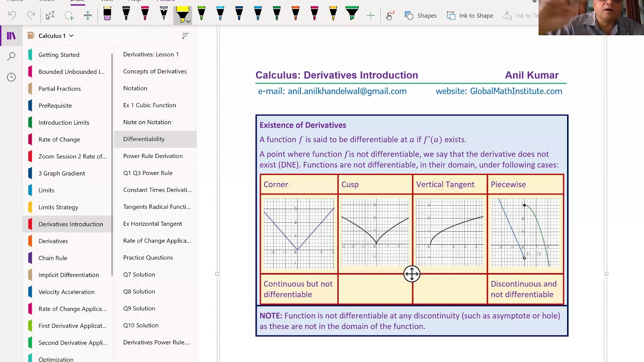Open the page sort options icon

[x=185, y=36]
